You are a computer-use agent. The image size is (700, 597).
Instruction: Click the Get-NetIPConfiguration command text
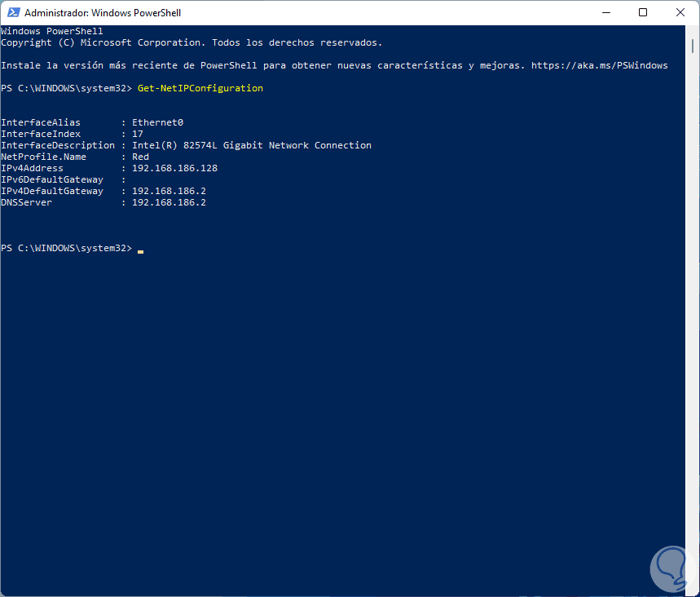tap(200, 88)
